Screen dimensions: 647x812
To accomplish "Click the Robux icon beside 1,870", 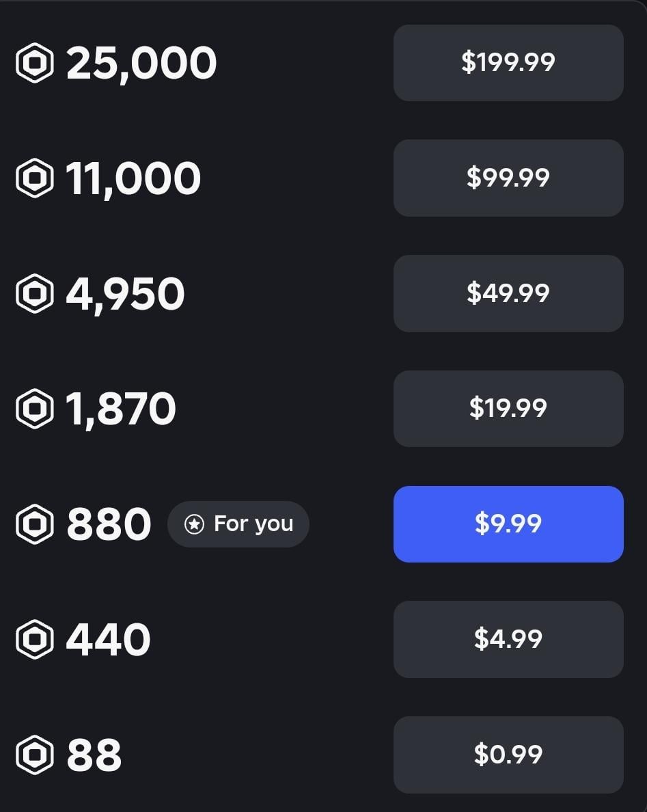I will click(34, 409).
